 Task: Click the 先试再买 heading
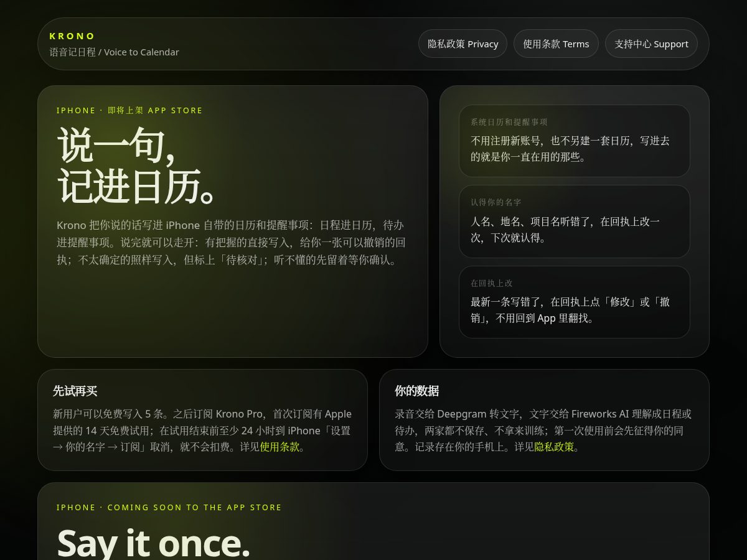[75, 391]
